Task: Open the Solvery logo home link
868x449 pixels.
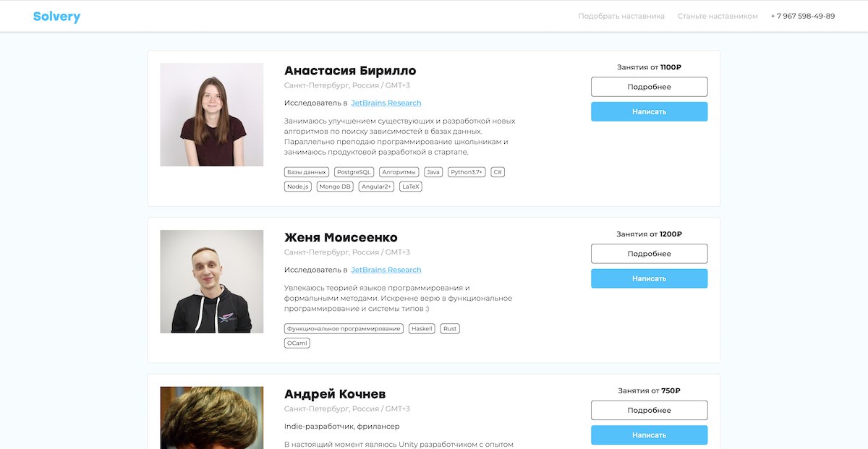Action: (x=56, y=17)
